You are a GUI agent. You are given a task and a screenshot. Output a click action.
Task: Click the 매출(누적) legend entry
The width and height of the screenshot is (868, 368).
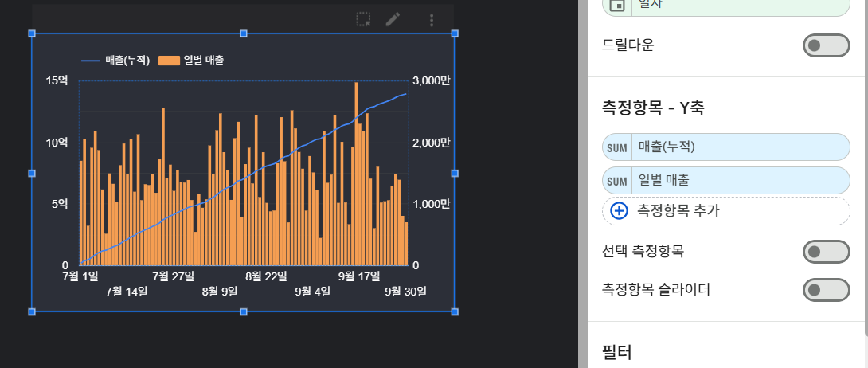(115, 61)
